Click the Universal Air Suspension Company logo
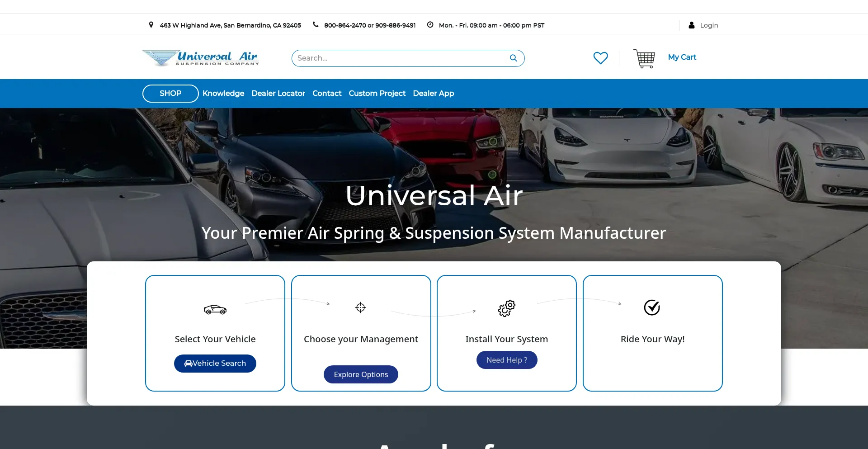Viewport: 868px width, 449px height. [x=201, y=58]
